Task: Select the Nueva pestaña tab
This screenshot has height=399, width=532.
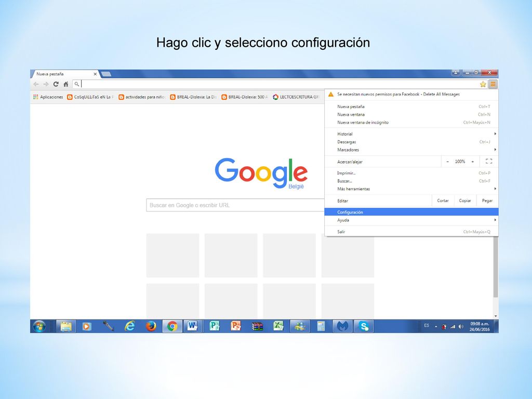Action: pos(64,74)
